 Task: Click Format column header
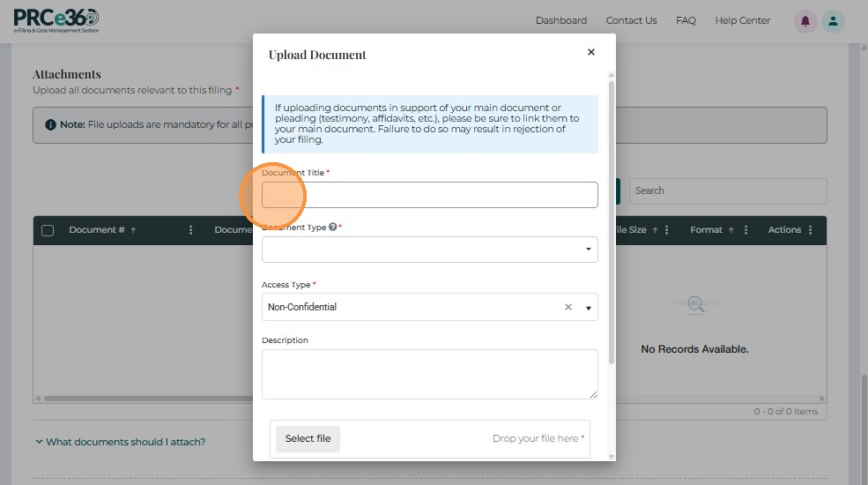coord(706,230)
